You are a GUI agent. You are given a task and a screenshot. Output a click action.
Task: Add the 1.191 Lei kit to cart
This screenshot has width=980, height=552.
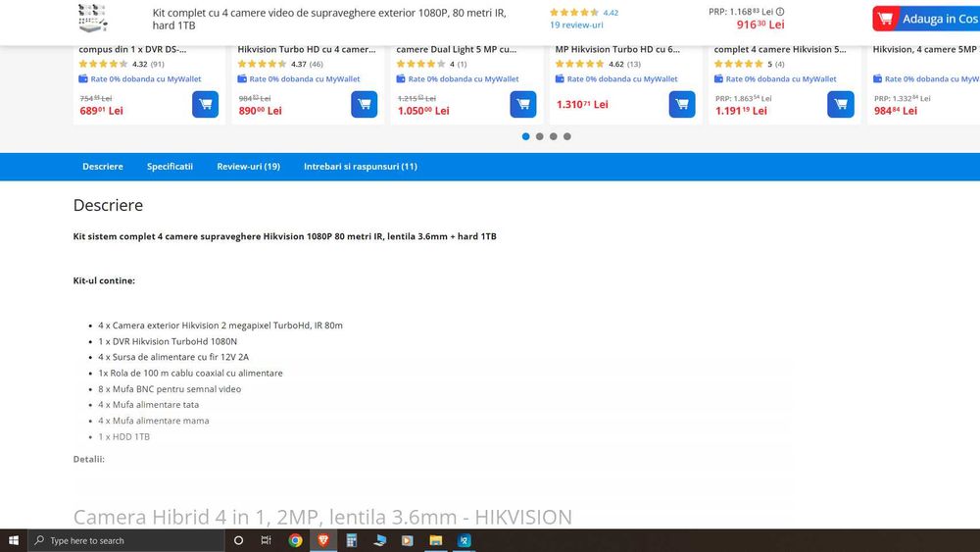tap(841, 104)
